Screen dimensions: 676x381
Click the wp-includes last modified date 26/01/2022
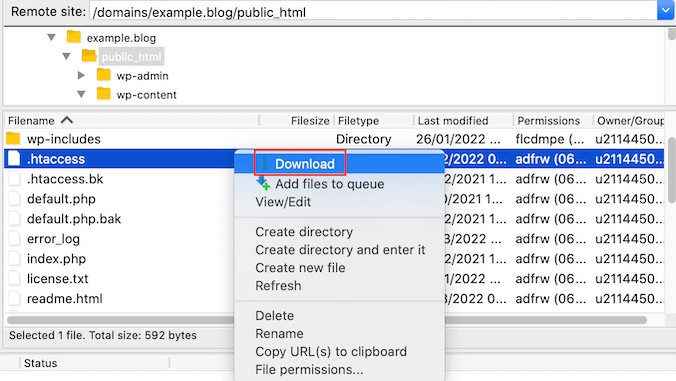pos(458,139)
